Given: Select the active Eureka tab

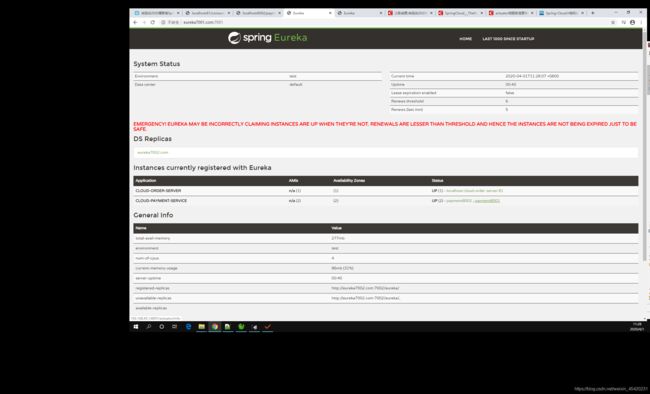Looking at the screenshot, I should (x=309, y=13).
